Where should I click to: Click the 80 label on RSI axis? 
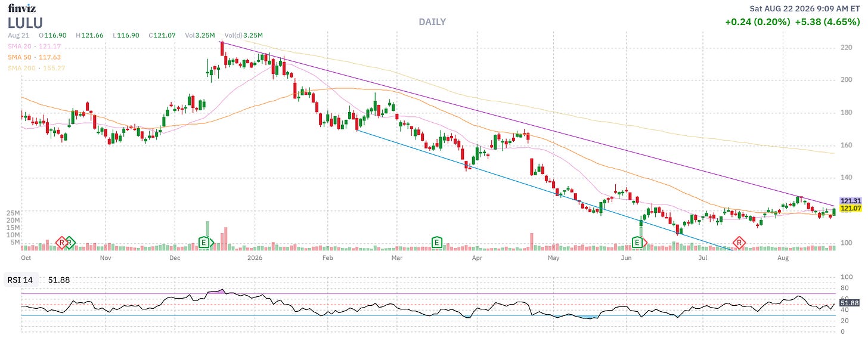tap(844, 288)
